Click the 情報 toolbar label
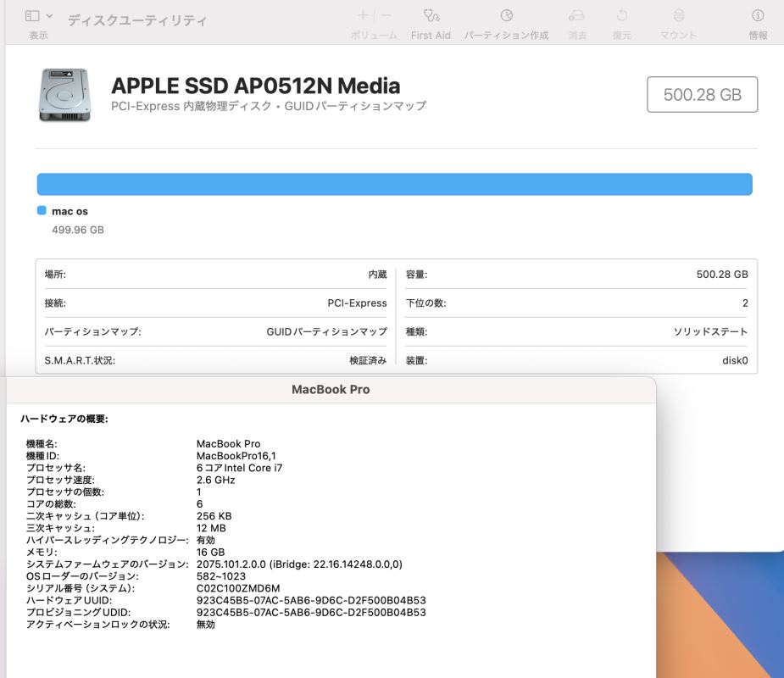Image resolution: width=784 pixels, height=678 pixels. [x=758, y=36]
